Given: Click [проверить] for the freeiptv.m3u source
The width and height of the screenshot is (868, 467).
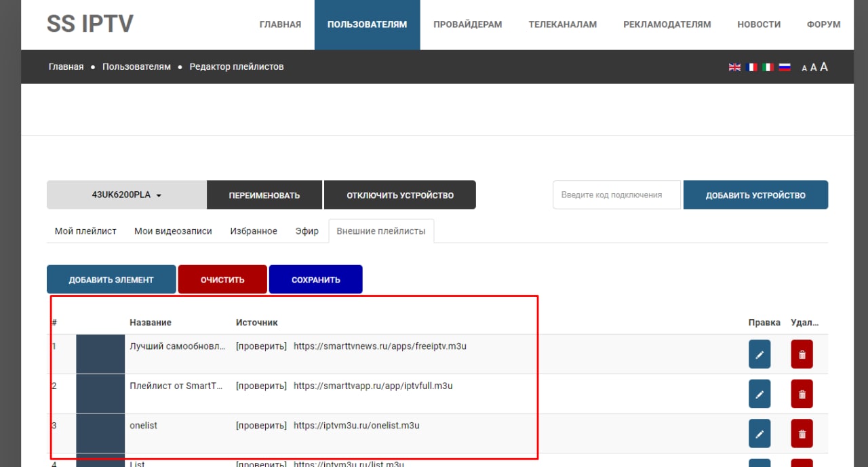Looking at the screenshot, I should pyautogui.click(x=261, y=346).
